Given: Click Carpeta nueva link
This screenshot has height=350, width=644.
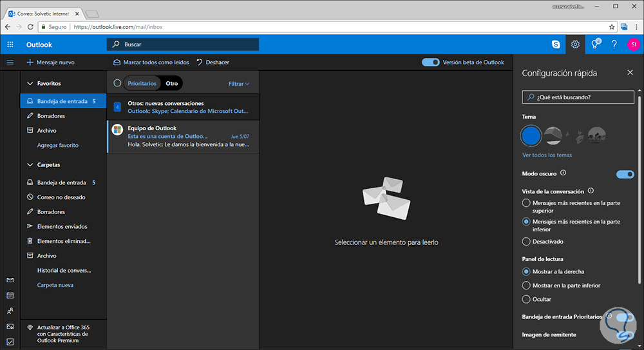Looking at the screenshot, I should (x=55, y=285).
